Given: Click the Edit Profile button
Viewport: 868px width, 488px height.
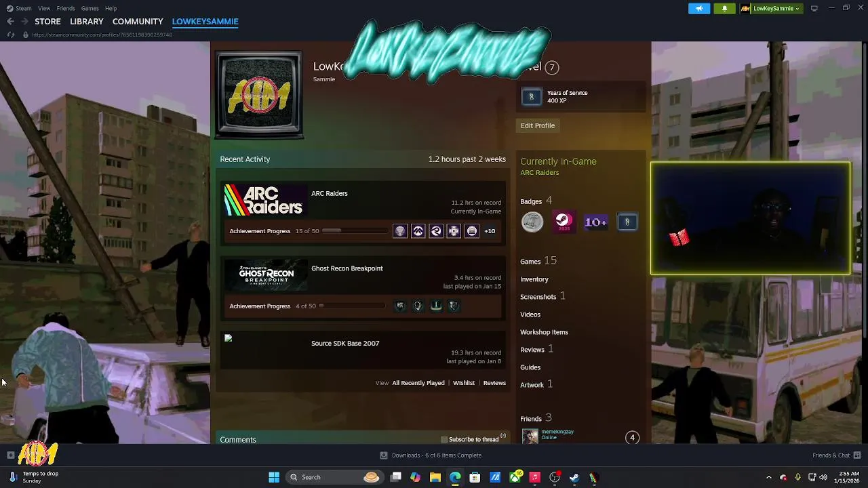Looking at the screenshot, I should tap(538, 125).
